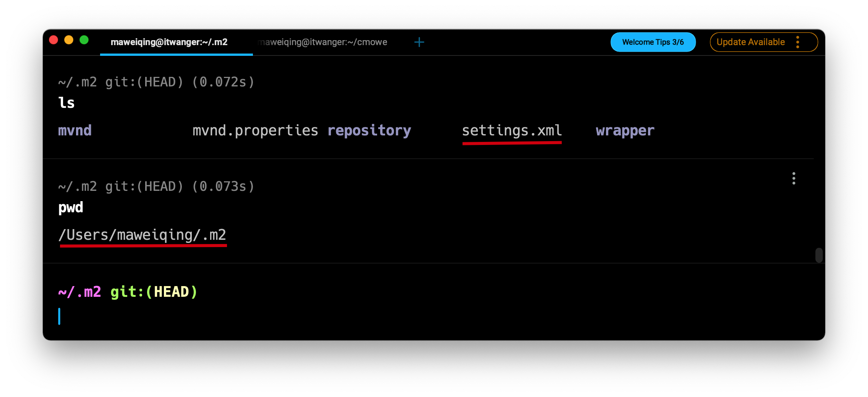Click the scrollbar thumb on the right edge
Image resolution: width=868 pixels, height=397 pixels.
pos(819,255)
